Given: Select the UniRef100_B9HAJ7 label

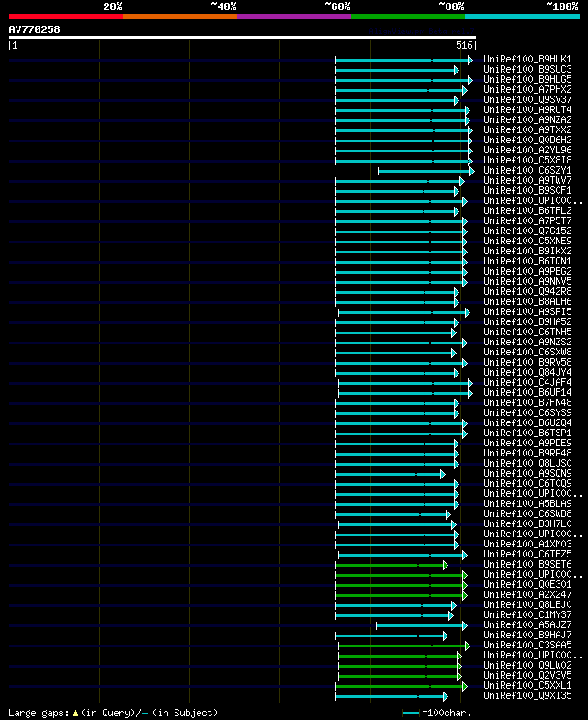Looking at the screenshot, I should coord(527,636).
